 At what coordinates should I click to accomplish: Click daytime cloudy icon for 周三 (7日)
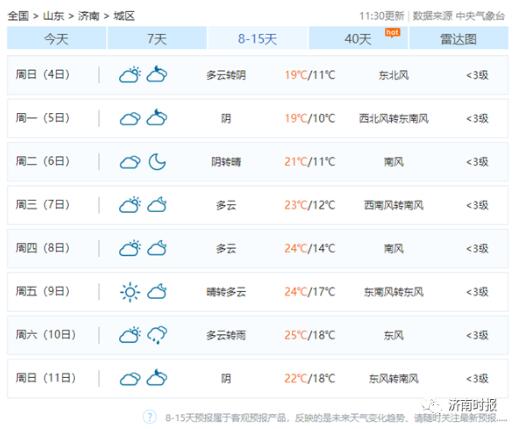130,205
